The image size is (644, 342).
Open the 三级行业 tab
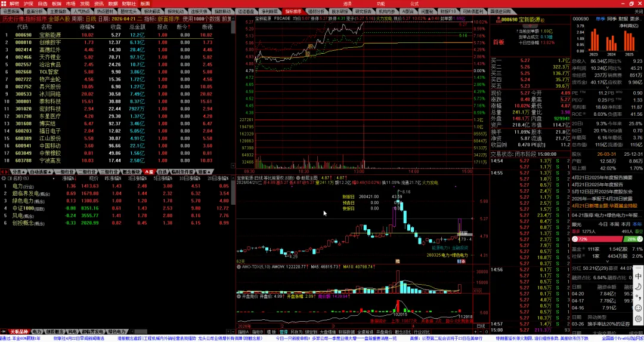(109, 171)
